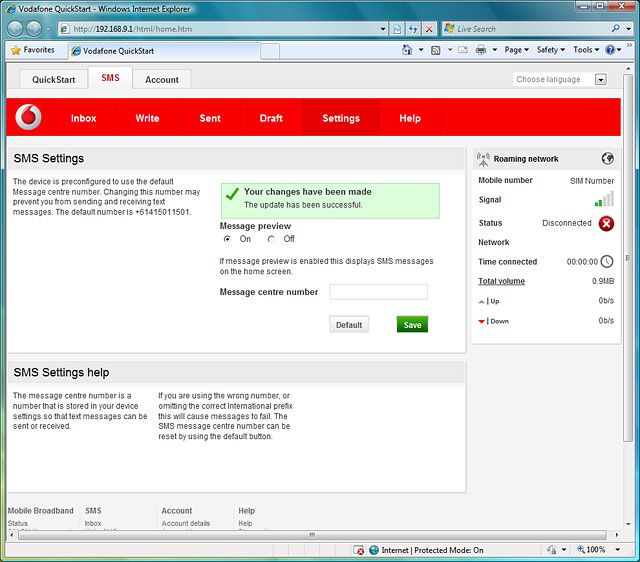This screenshot has width=640, height=562.
Task: Click the Vodafone logo icon
Action: click(x=29, y=118)
